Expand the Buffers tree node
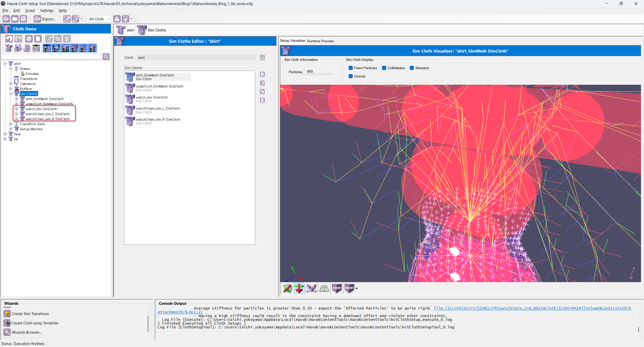The width and height of the screenshot is (644, 347). click(x=11, y=89)
